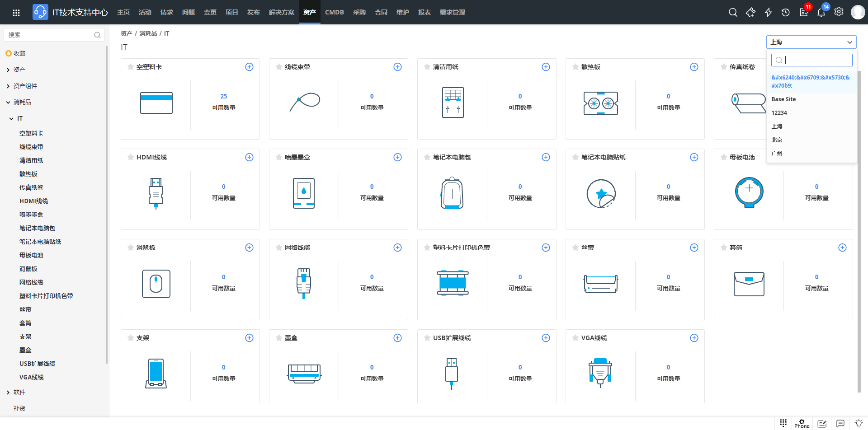The width and height of the screenshot is (868, 430).
Task: Open the task list icon with badge 11
Action: pos(804,12)
